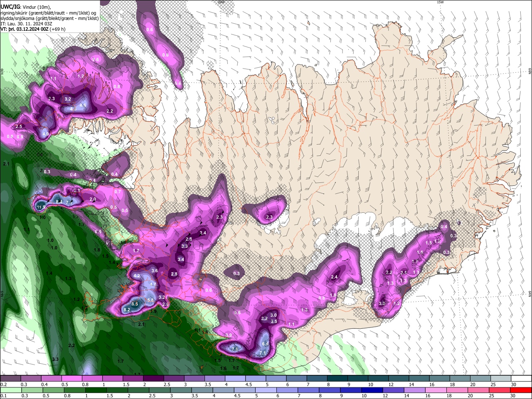
Task: Pick the bright pink snow swatch starting at 0.5
Action: pos(71,379)
